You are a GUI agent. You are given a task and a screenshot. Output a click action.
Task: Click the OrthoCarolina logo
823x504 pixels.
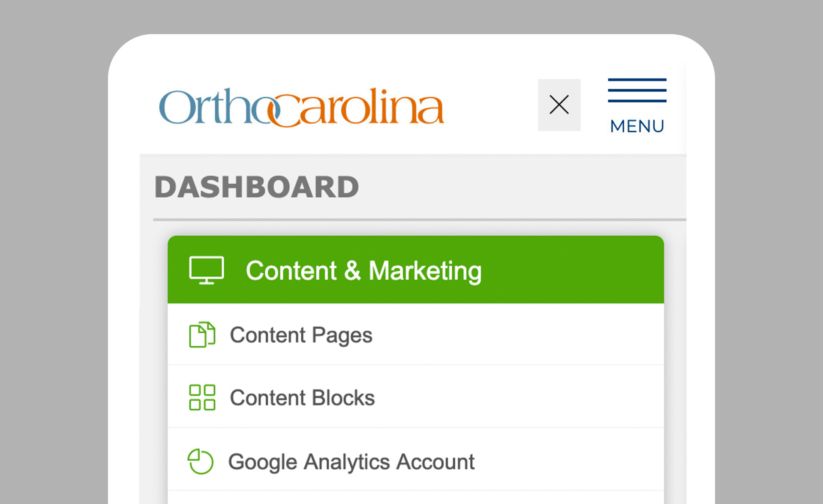click(x=301, y=107)
